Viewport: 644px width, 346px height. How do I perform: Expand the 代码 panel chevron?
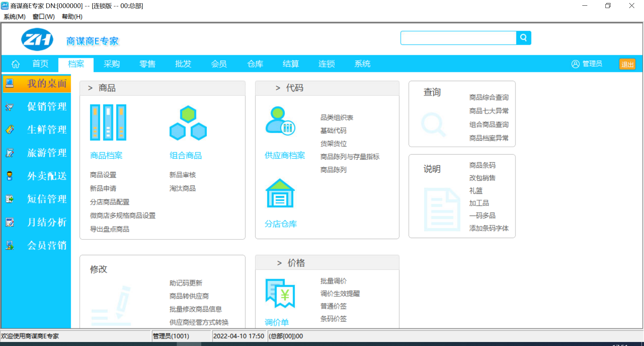point(278,88)
